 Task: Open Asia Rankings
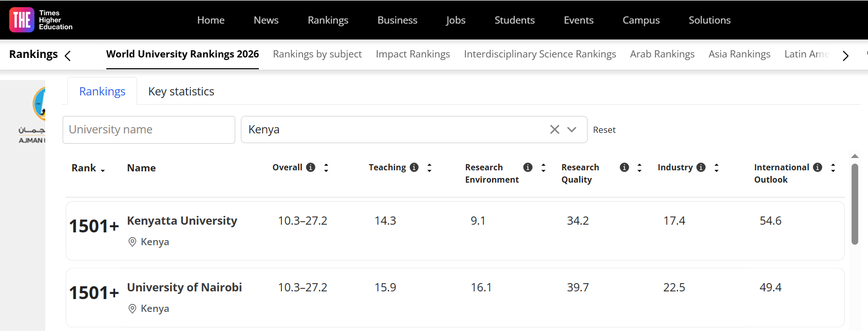(739, 54)
